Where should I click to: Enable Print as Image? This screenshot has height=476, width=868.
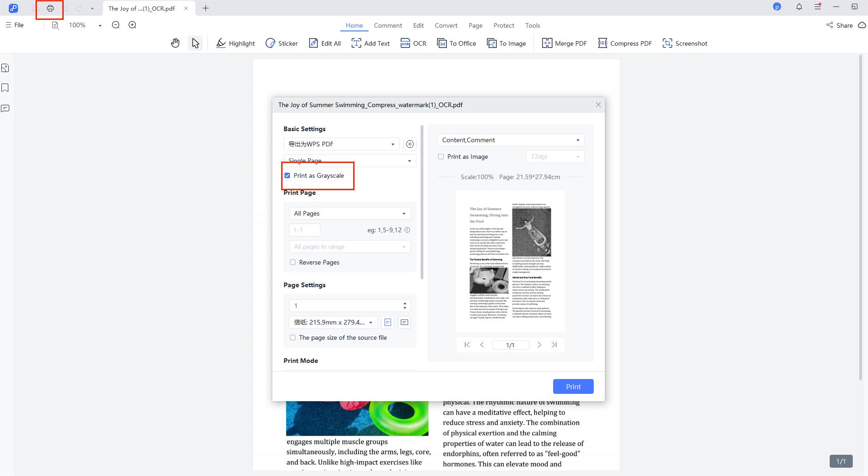pyautogui.click(x=440, y=157)
